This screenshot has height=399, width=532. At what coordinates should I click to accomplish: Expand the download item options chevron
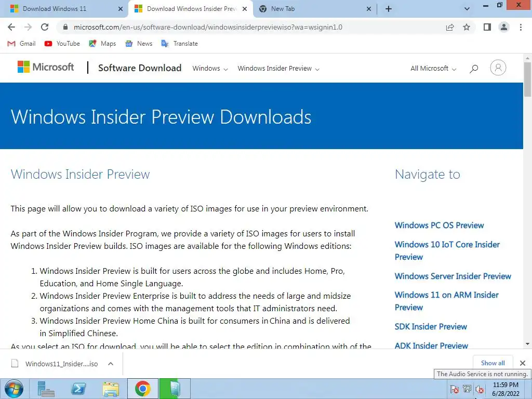(x=111, y=364)
